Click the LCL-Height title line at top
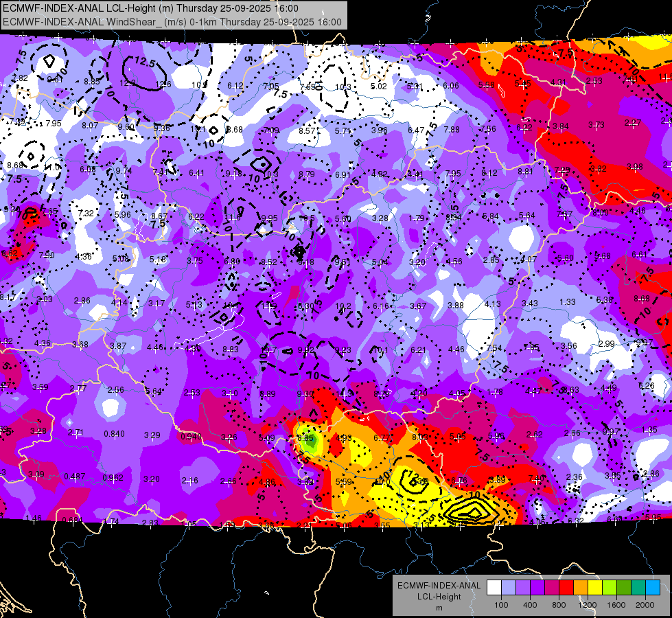The image size is (672, 618). click(x=150, y=8)
